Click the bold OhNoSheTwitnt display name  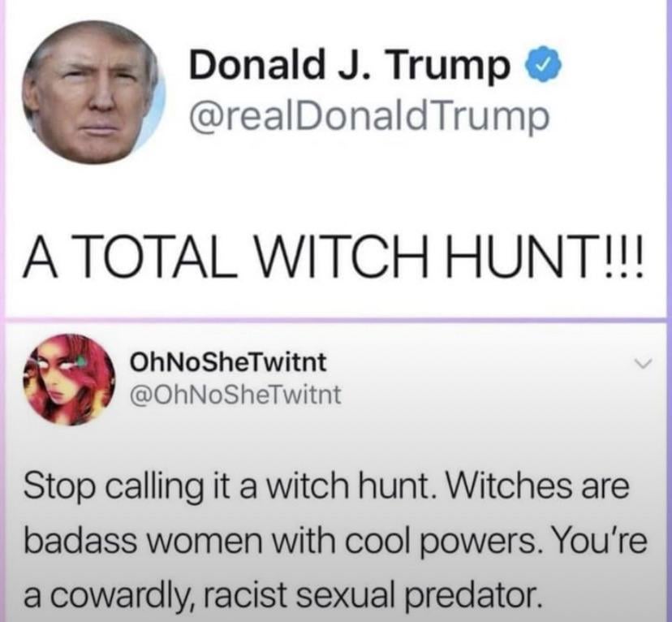(x=228, y=362)
